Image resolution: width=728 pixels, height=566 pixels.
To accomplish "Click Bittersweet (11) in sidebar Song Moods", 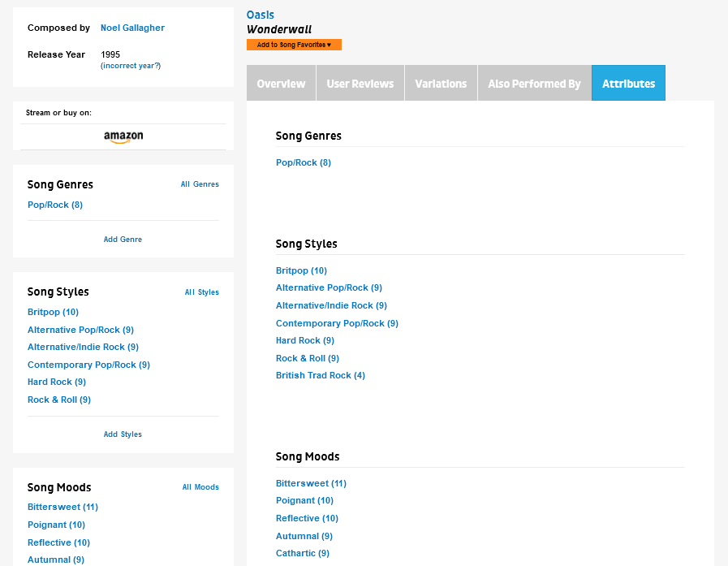I will pos(62,507).
